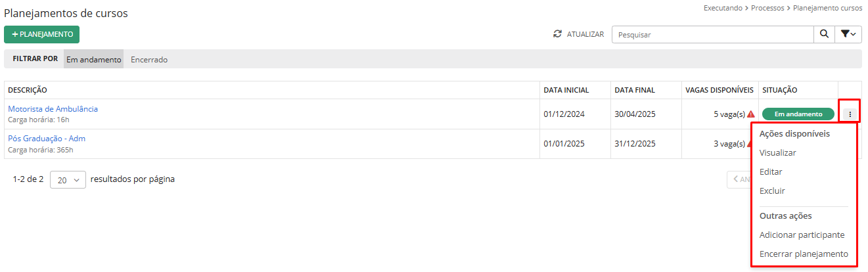Screen dimensions: 868x272
Task: Open Motorista de Ambulância course link
Action: (53, 109)
